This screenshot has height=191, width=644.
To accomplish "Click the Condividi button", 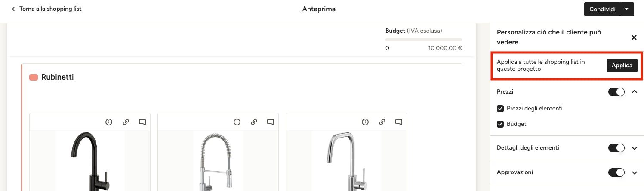I will (x=602, y=9).
